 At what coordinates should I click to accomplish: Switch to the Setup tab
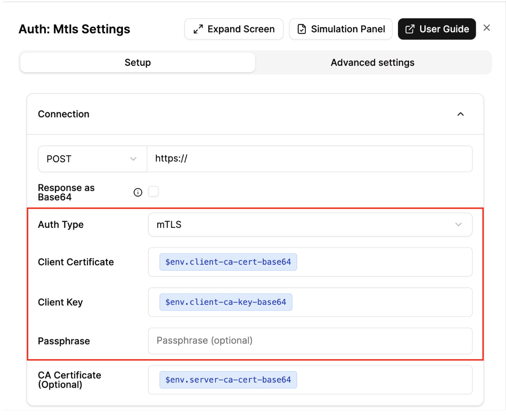click(138, 62)
